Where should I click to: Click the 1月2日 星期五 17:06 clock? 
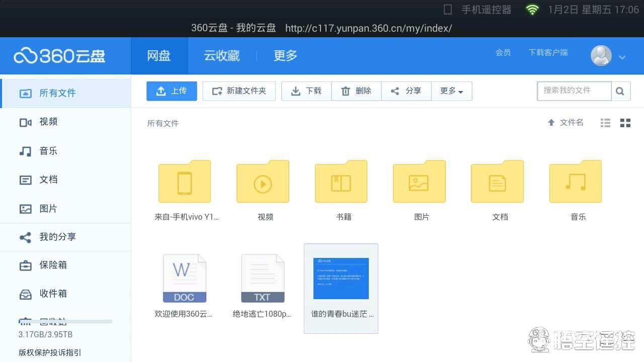click(x=593, y=10)
